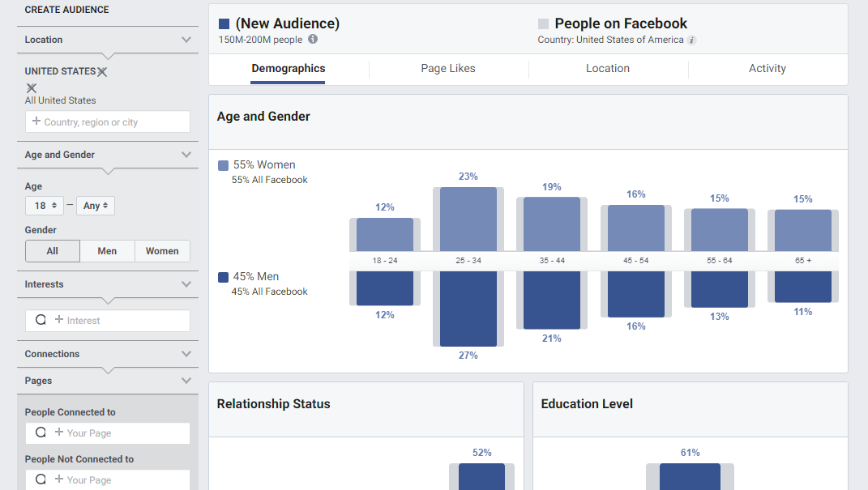Click the 13% men bar for 55 - 64
The image size is (868, 490).
pyautogui.click(x=720, y=289)
